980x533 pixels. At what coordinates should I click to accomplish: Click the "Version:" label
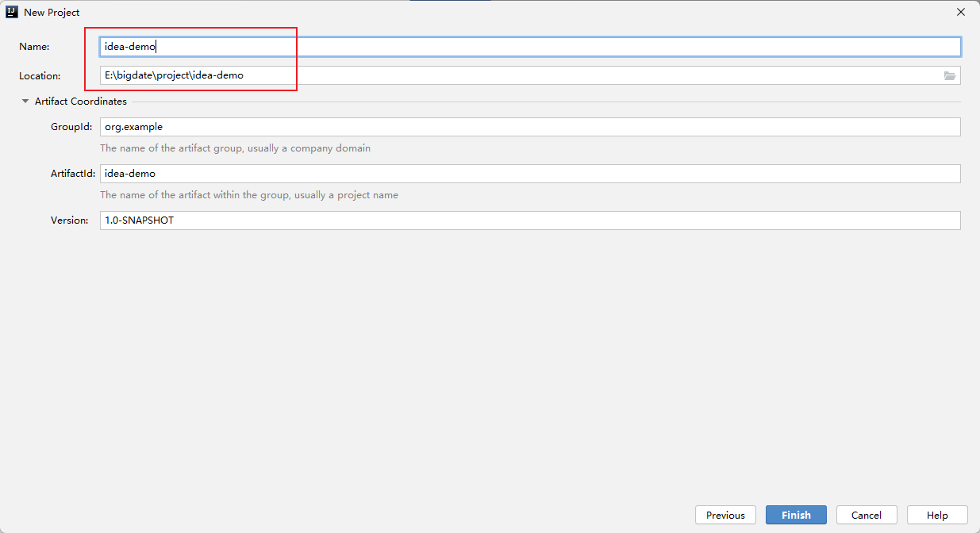[x=70, y=220]
